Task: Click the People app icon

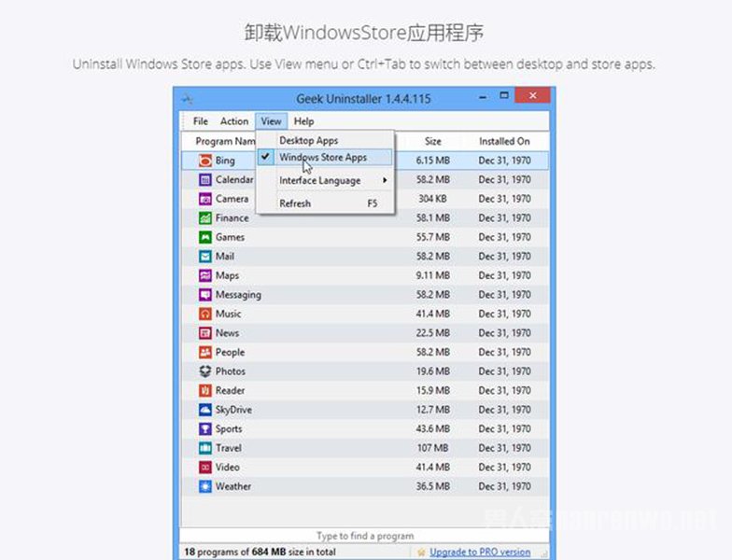Action: pyautogui.click(x=205, y=352)
